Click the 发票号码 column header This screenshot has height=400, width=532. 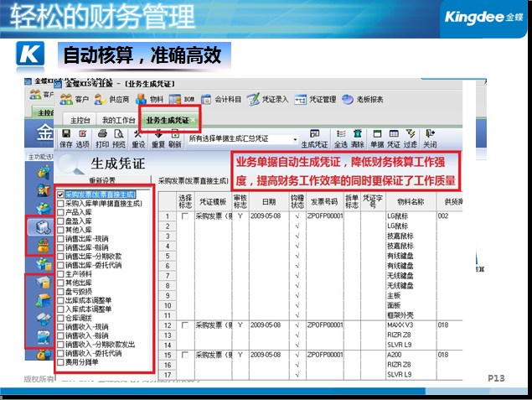click(x=324, y=202)
